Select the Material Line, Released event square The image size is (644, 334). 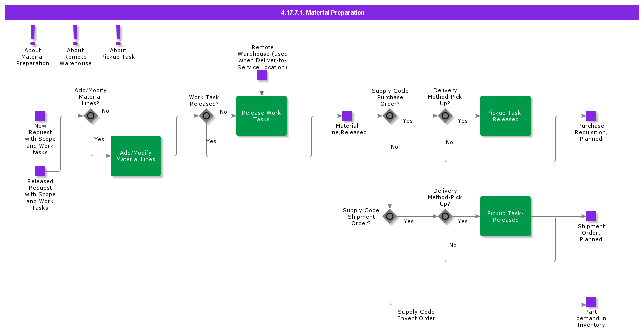coord(347,116)
